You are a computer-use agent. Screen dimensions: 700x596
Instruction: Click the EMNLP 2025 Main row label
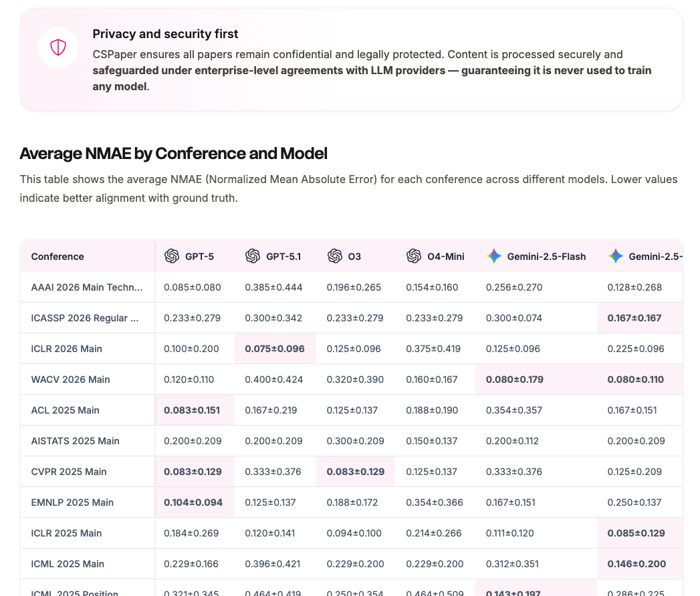72,502
